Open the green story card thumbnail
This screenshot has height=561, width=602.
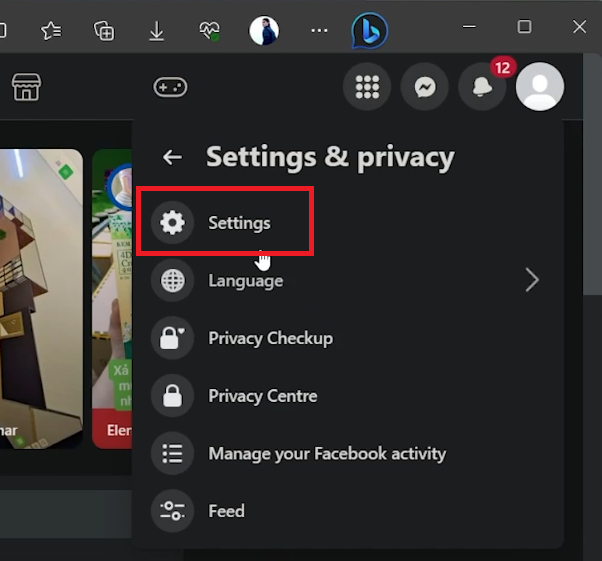coord(112,299)
